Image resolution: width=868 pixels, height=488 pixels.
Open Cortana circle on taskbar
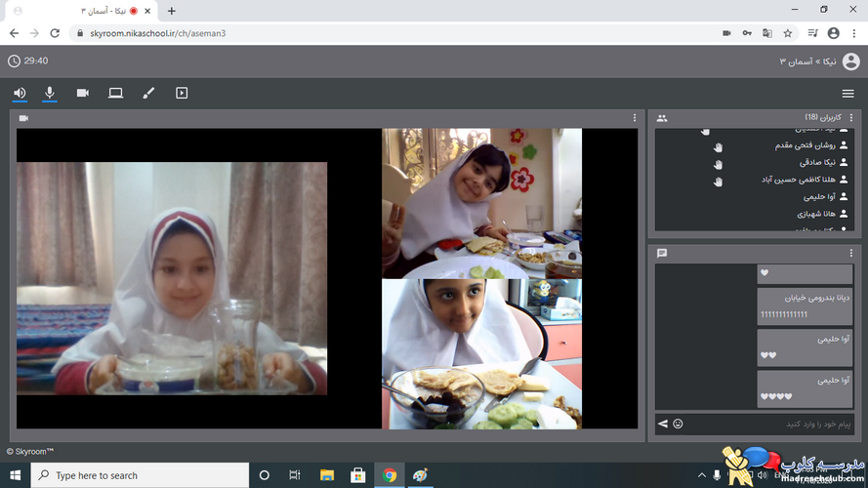(x=264, y=475)
